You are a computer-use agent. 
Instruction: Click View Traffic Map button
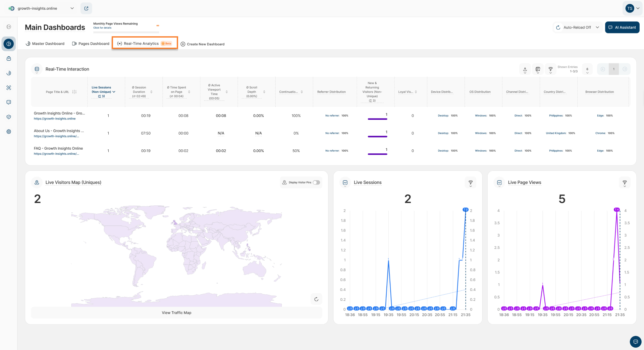pos(176,313)
